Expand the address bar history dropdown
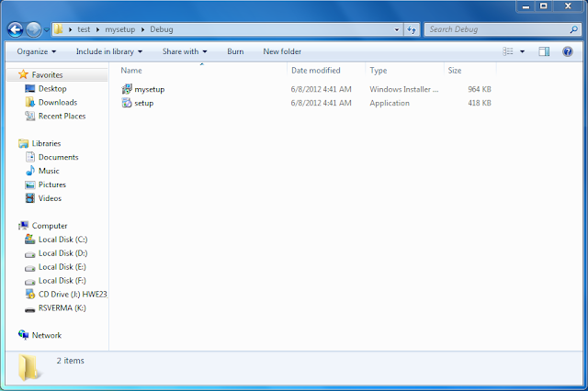Viewport: 588px width, 391px height. [x=397, y=29]
